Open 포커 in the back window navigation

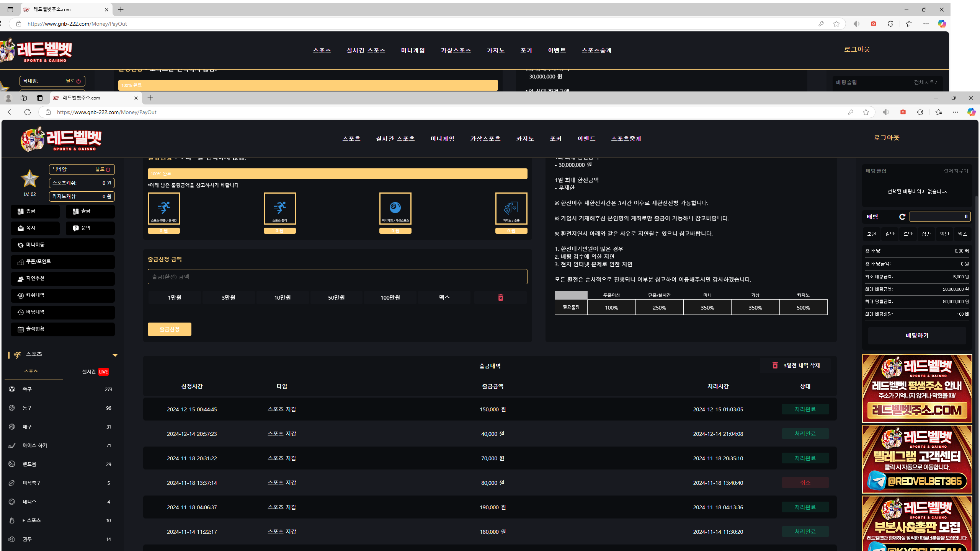coord(526,50)
